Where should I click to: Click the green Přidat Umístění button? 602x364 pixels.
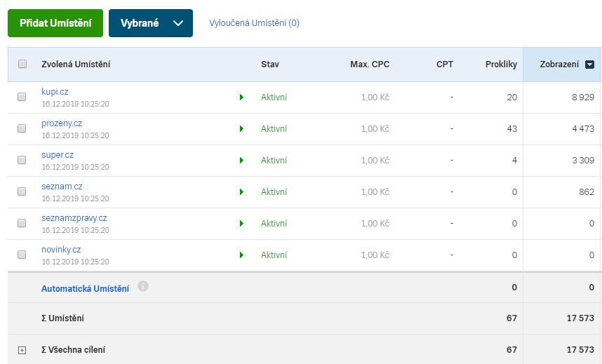pyautogui.click(x=55, y=23)
